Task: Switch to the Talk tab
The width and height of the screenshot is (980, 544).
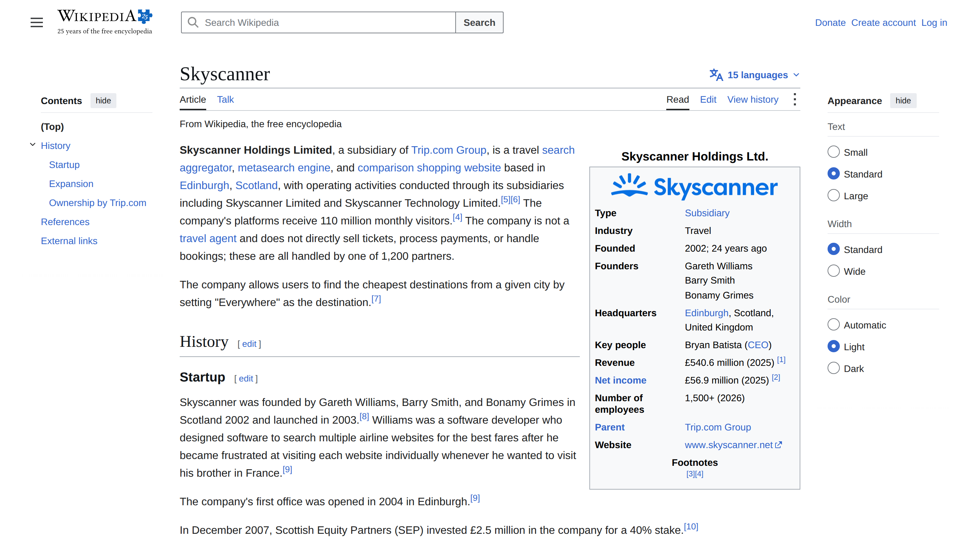Action: pyautogui.click(x=225, y=100)
